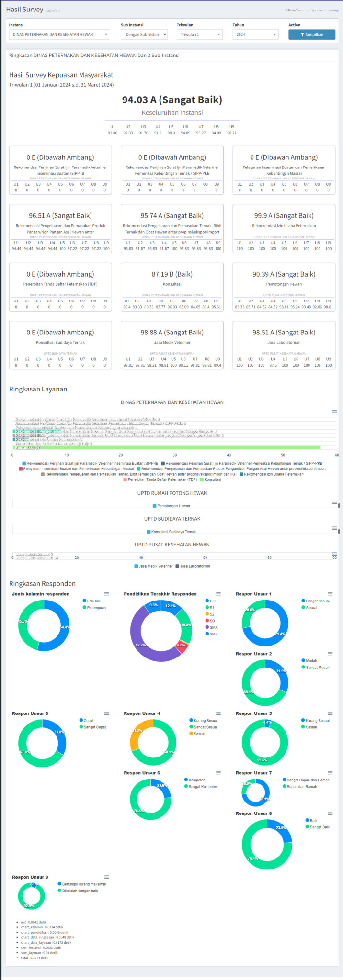Go to E-BukuTamu breadcrumb link
Viewport: 343px width, 980px height.
point(294,10)
